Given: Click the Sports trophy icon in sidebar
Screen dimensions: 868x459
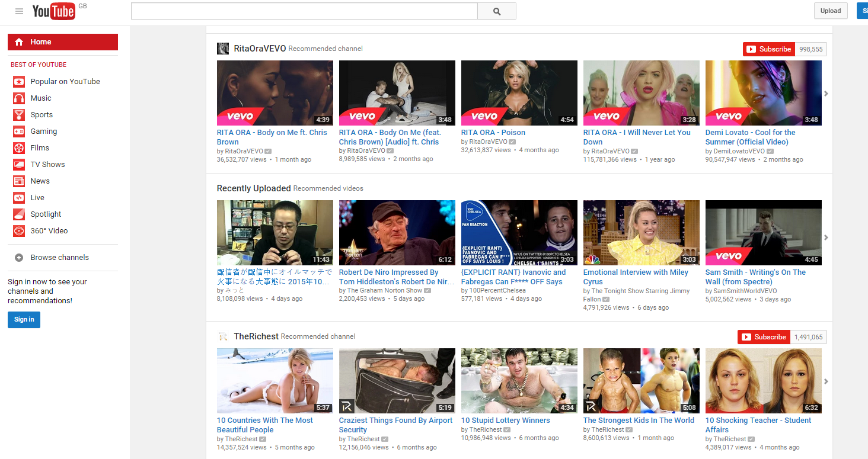Looking at the screenshot, I should [19, 115].
